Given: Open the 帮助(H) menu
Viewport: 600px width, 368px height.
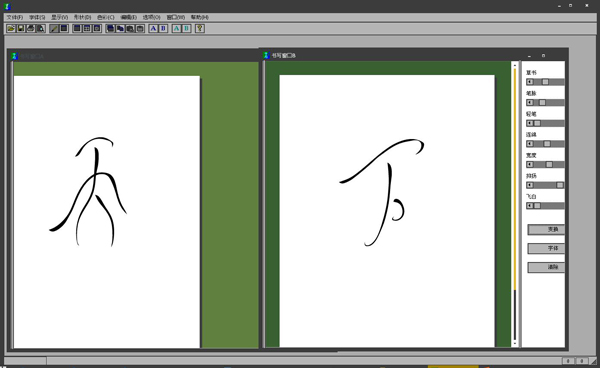Looking at the screenshot, I should pos(200,17).
